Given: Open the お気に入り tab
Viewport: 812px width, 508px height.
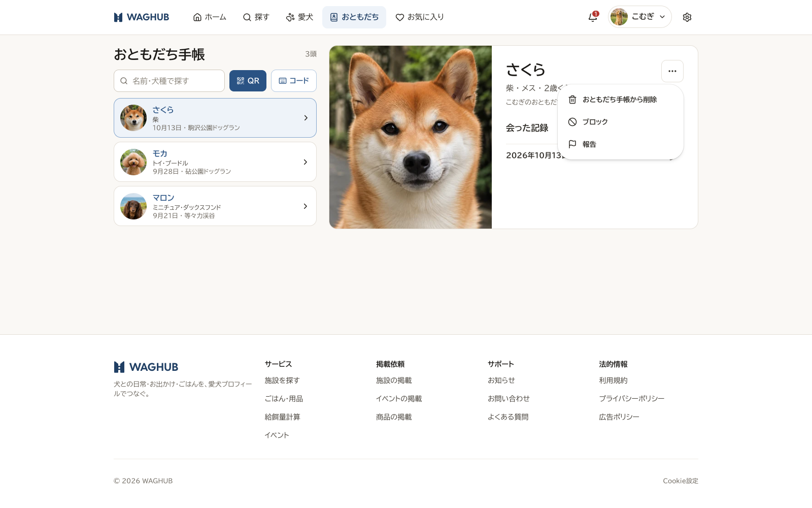Looking at the screenshot, I should click(420, 17).
